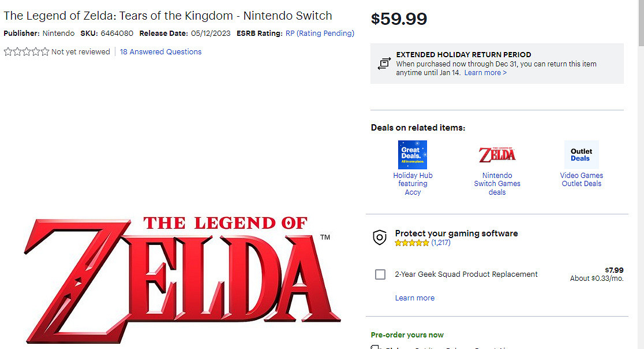This screenshot has height=349, width=644.
Task: Open Holiday Hub featuring Accy link
Action: click(x=413, y=184)
